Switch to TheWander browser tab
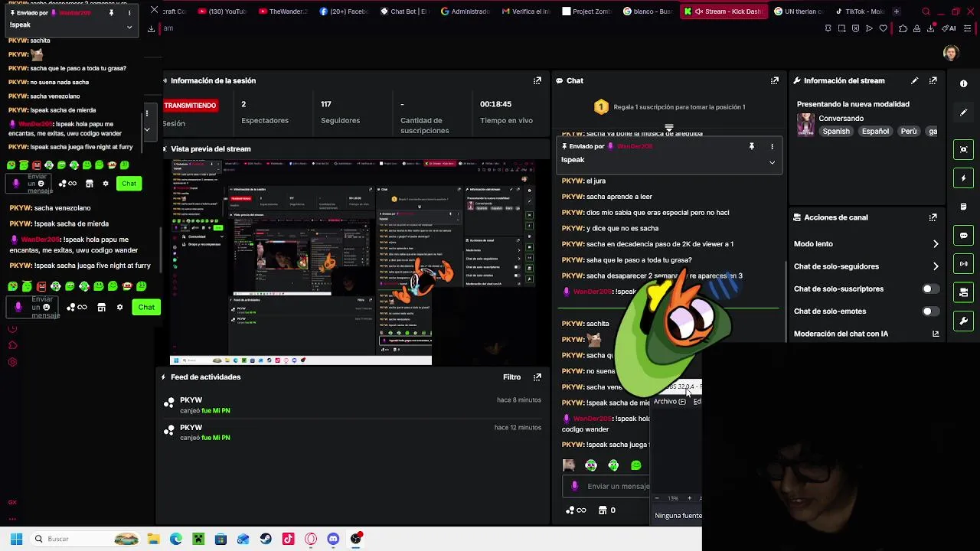 [283, 11]
